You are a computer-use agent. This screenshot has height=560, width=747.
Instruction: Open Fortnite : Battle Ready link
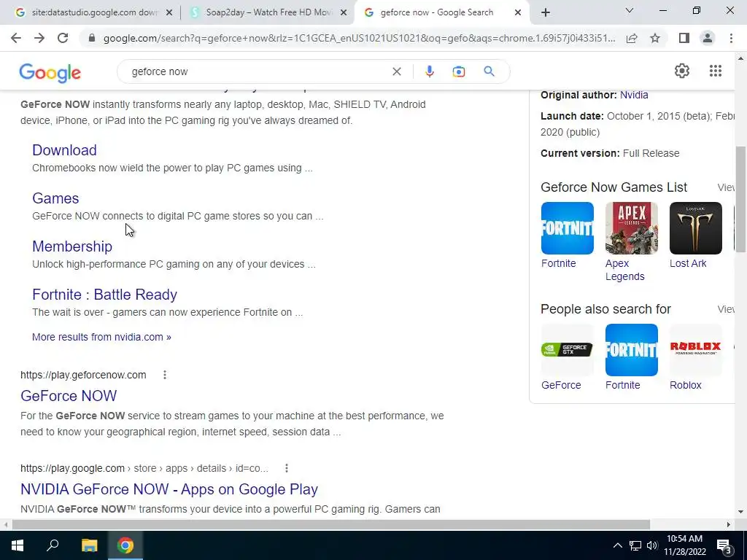point(104,295)
